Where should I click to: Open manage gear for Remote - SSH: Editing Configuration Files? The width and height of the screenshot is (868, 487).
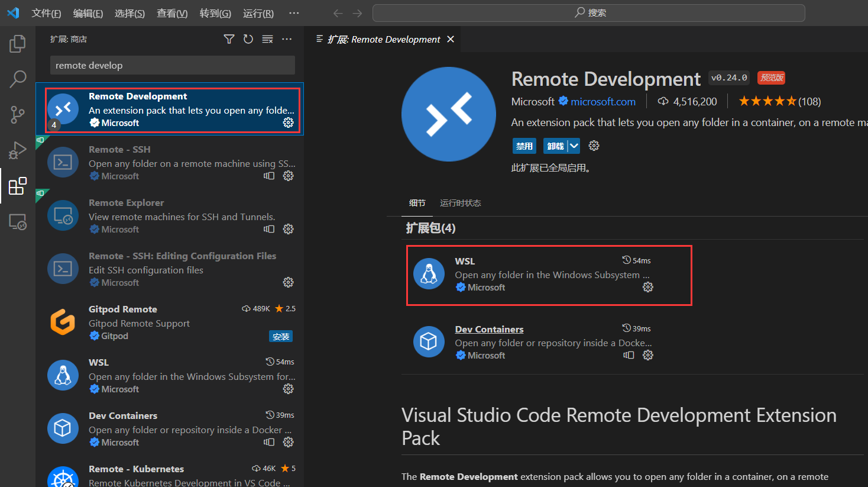(288, 282)
